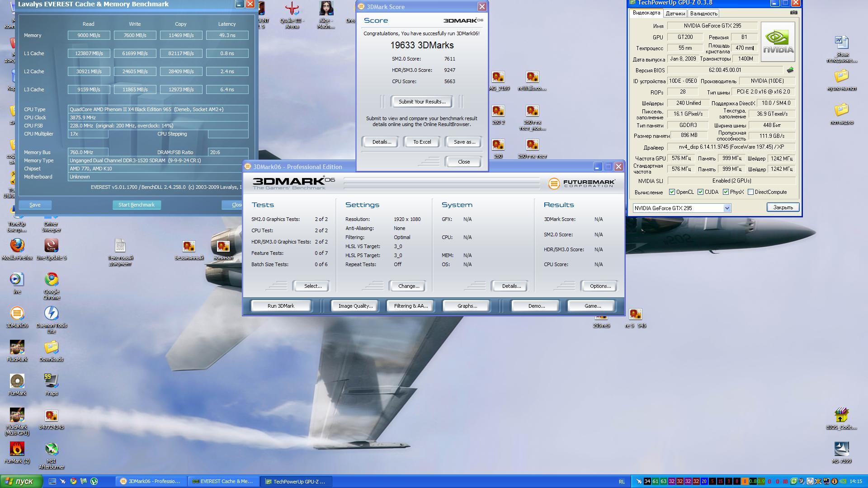
Task: Switch to EVEREST Cache & Memory taskbar button
Action: point(223,481)
